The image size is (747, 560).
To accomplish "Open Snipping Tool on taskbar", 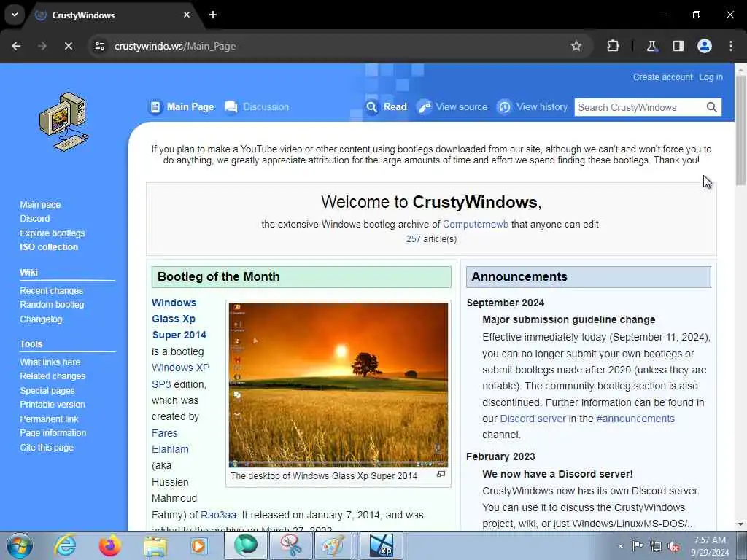I will pyautogui.click(x=290, y=545).
